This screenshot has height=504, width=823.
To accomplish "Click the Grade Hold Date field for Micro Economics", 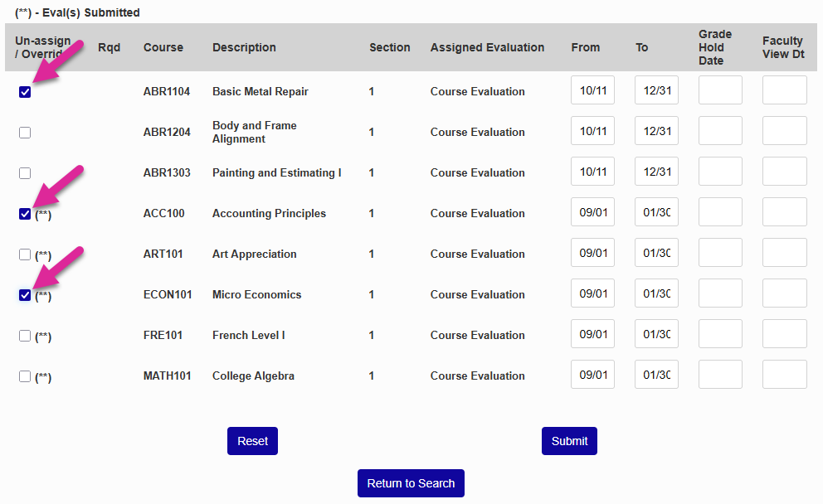I will tap(719, 293).
